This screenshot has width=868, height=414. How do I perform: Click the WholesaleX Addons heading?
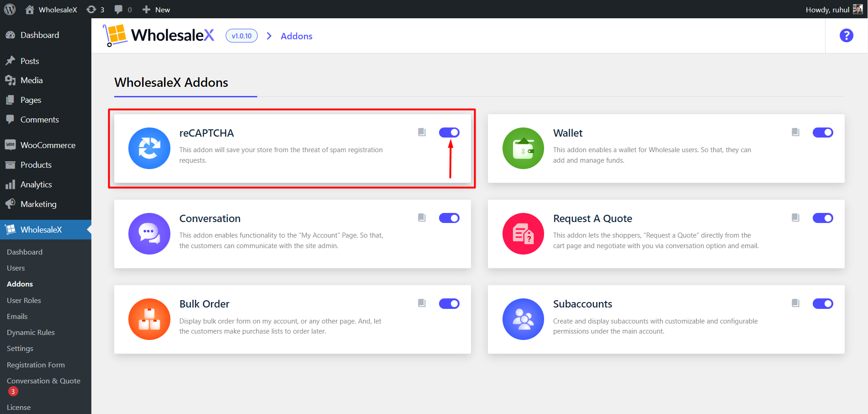pos(171,82)
